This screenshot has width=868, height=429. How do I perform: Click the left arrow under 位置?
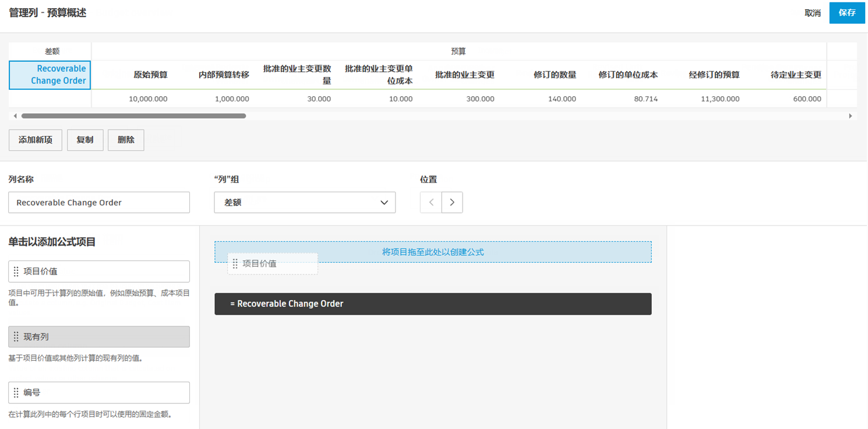click(x=431, y=202)
